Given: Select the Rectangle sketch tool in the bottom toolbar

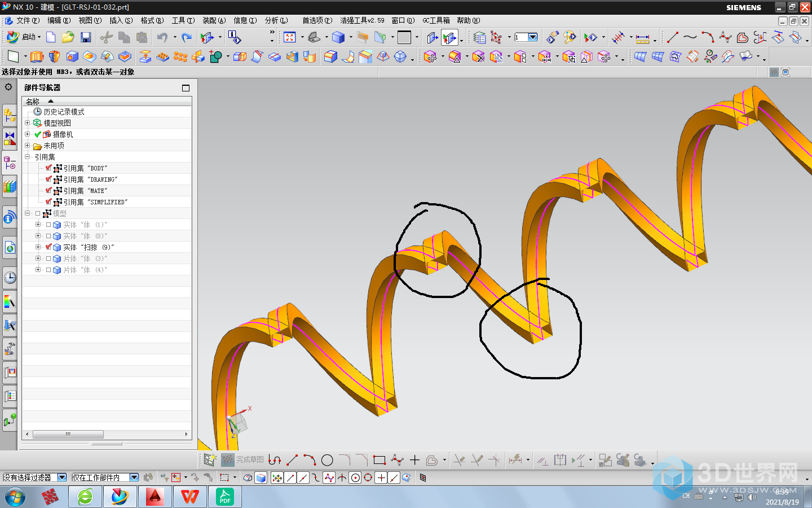Looking at the screenshot, I should click(x=379, y=460).
